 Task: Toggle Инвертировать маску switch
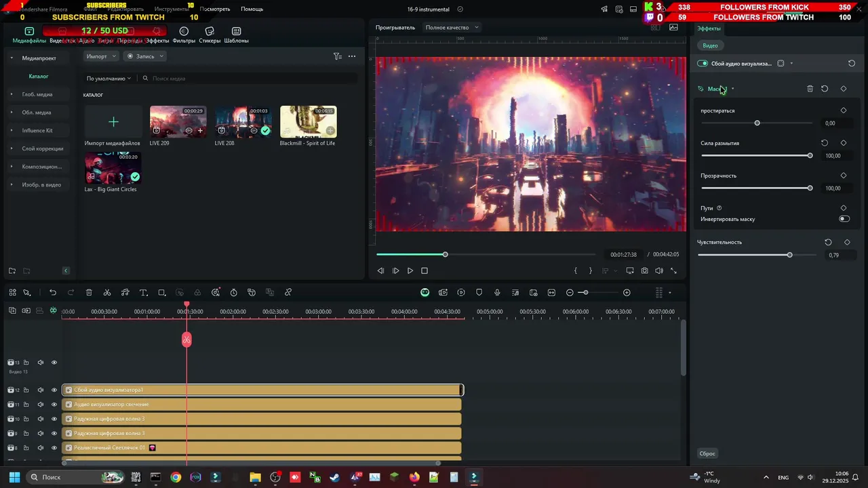(x=844, y=219)
